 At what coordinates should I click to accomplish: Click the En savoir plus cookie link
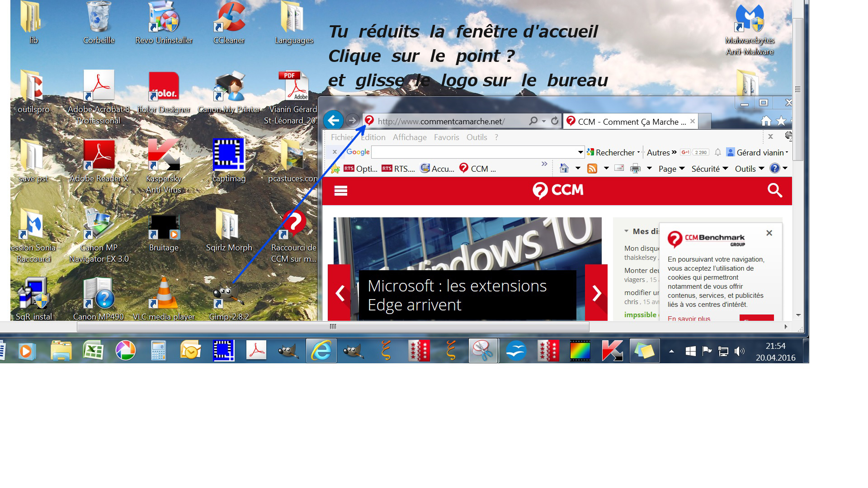pos(689,318)
